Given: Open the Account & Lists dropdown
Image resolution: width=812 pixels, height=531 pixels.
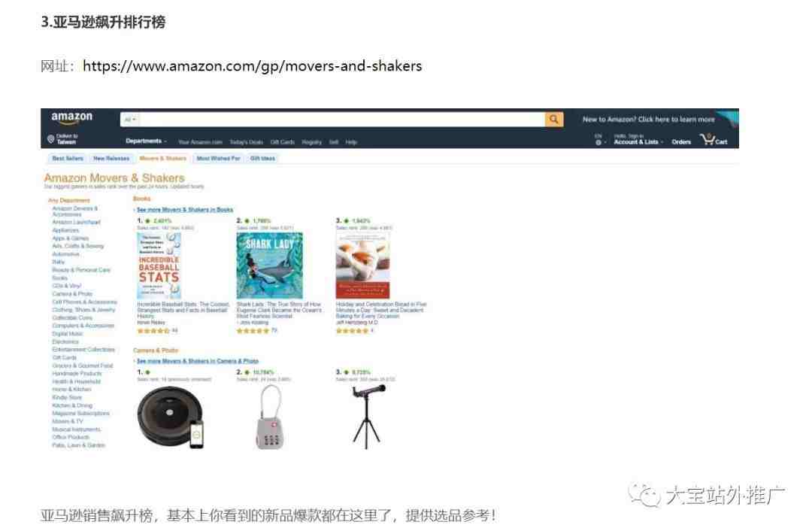Looking at the screenshot, I should (x=638, y=141).
